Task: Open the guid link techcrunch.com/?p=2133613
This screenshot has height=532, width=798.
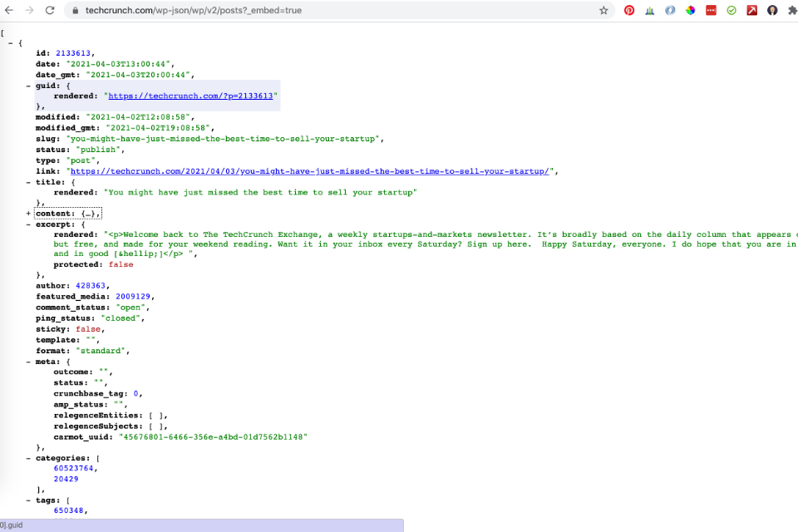Action: (x=190, y=96)
